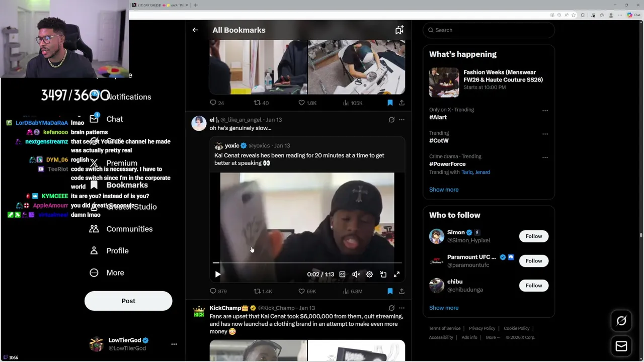Unmute the video with the speaker icon
Image resolution: width=644 pixels, height=362 pixels.
(x=356, y=274)
